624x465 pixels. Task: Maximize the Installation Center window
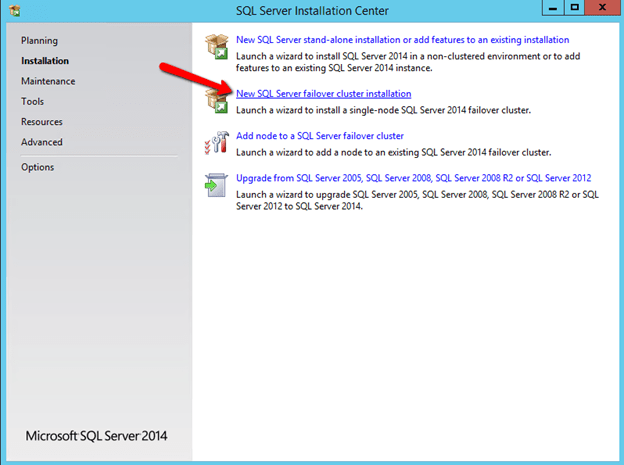pyautogui.click(x=574, y=8)
